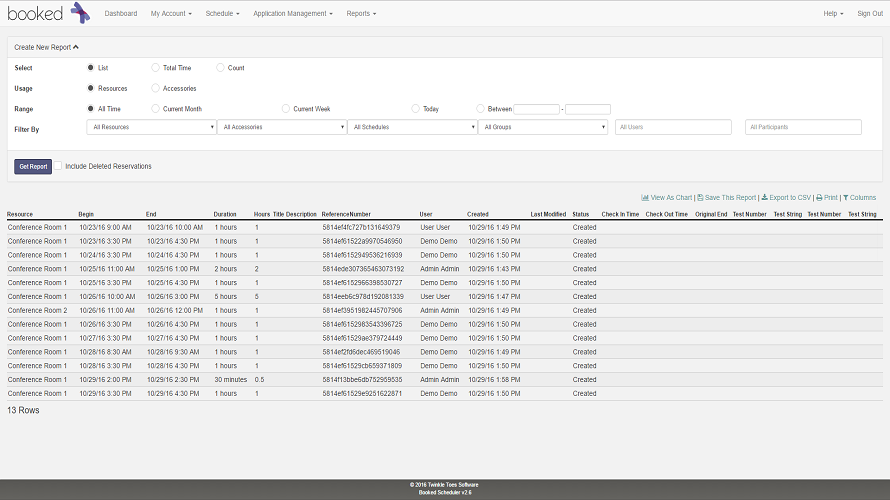Click begin time 10/25/16 11:00 AM
Screen dimensions: 890x500
(x=107, y=269)
